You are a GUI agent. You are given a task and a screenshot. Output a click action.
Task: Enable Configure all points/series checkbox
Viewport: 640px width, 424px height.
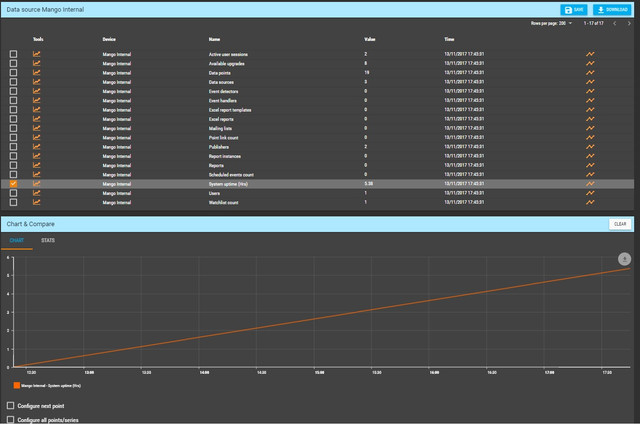click(11, 420)
